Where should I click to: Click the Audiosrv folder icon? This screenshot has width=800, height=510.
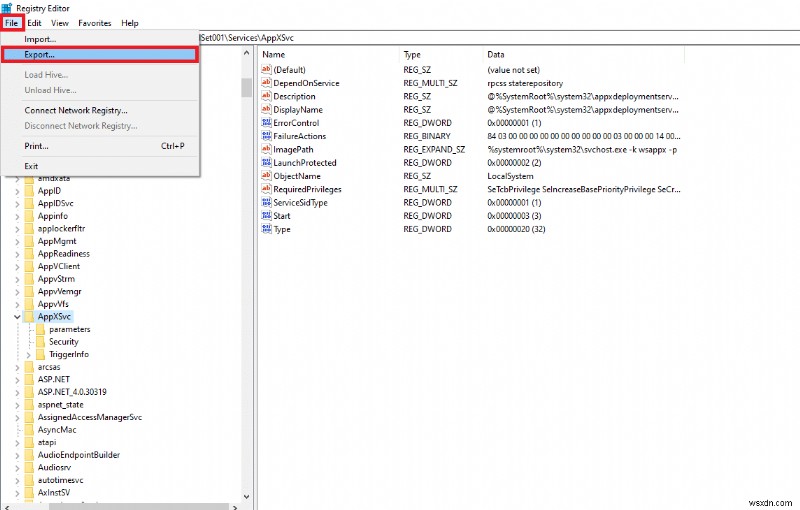pyautogui.click(x=29, y=468)
